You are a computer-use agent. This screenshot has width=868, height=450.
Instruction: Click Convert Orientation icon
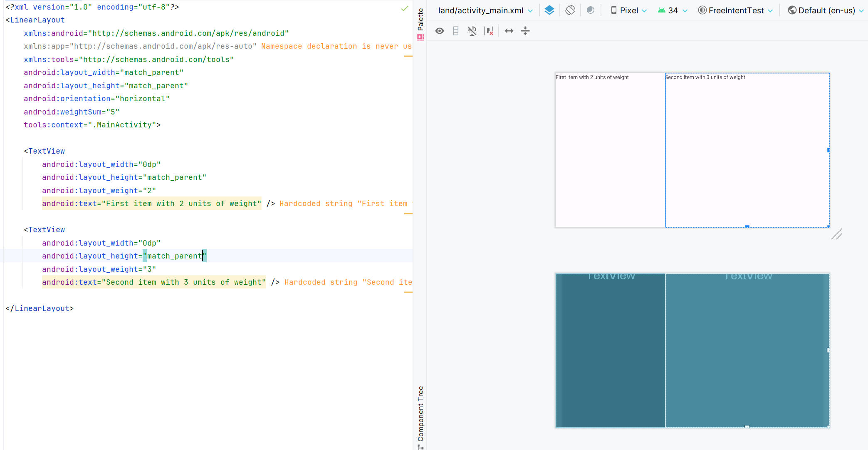(x=456, y=31)
